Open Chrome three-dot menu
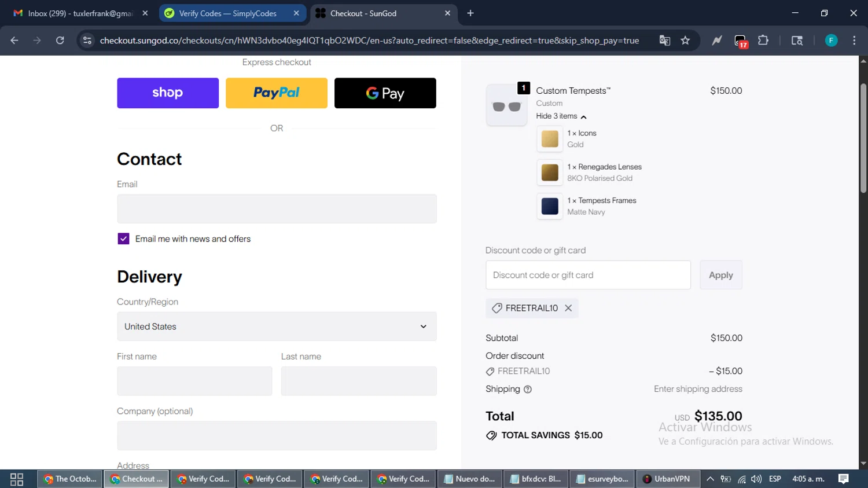Screen dimensions: 868x488 pyautogui.click(x=854, y=41)
